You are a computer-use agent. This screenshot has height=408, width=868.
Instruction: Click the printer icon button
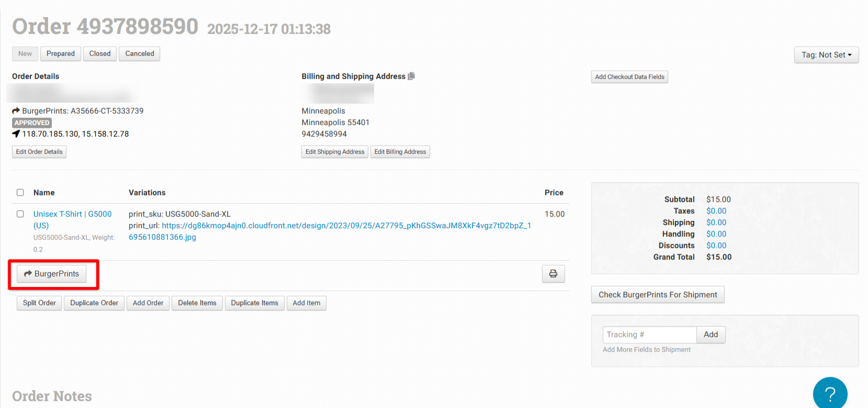tap(553, 274)
